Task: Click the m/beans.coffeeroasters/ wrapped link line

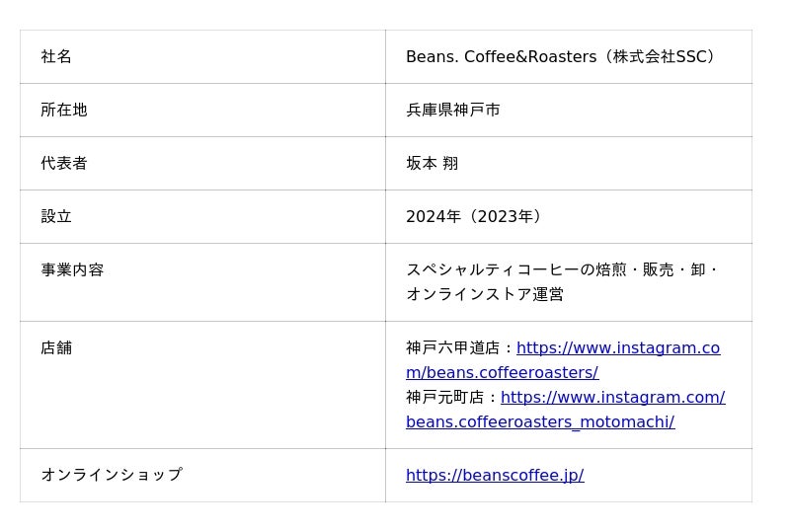Action: click(x=503, y=373)
